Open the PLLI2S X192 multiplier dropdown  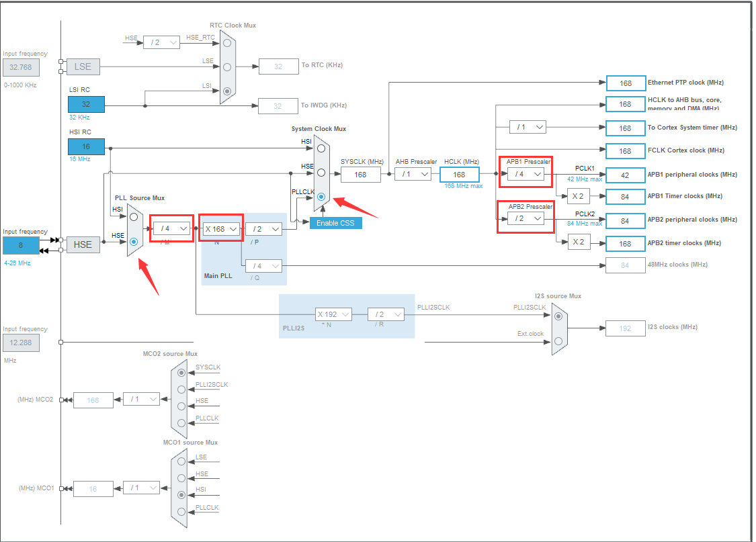pyautogui.click(x=333, y=314)
